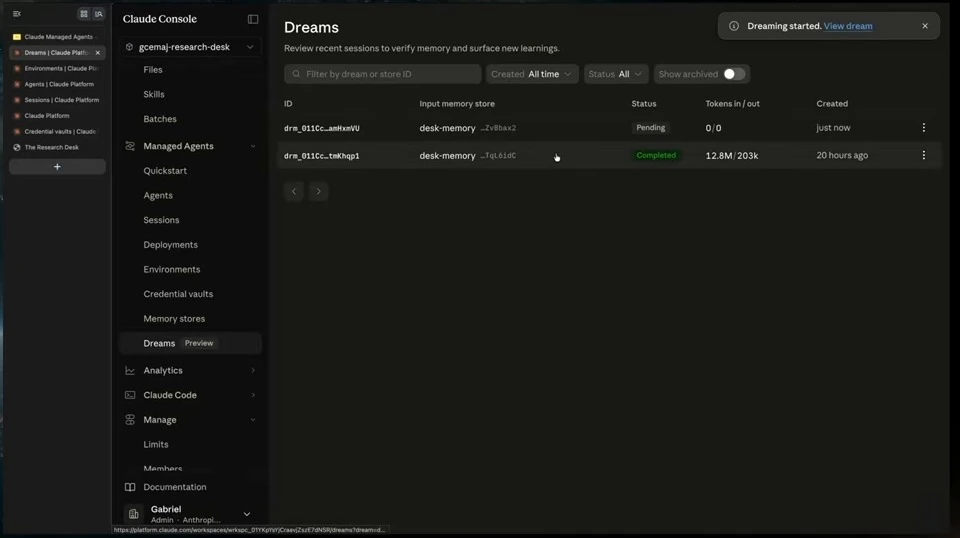Screen dimensions: 960x538
Task: Open the menu for the Pending dream row
Action: (x=924, y=128)
